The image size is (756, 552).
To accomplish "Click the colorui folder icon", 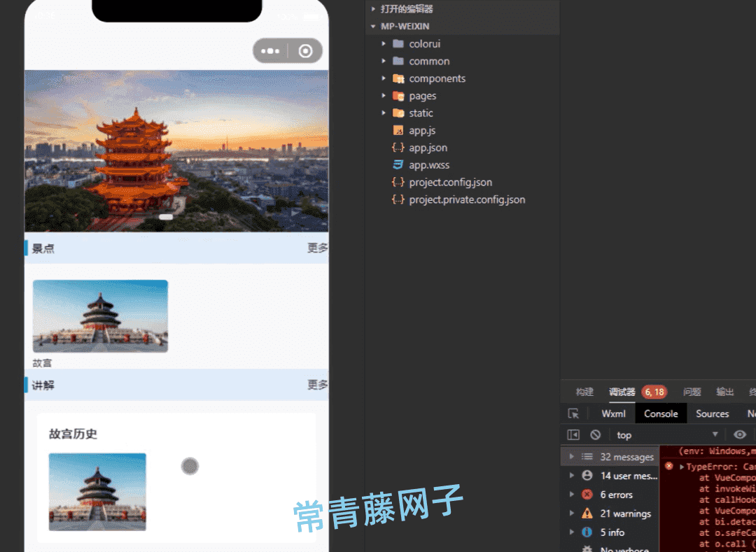I will (398, 44).
